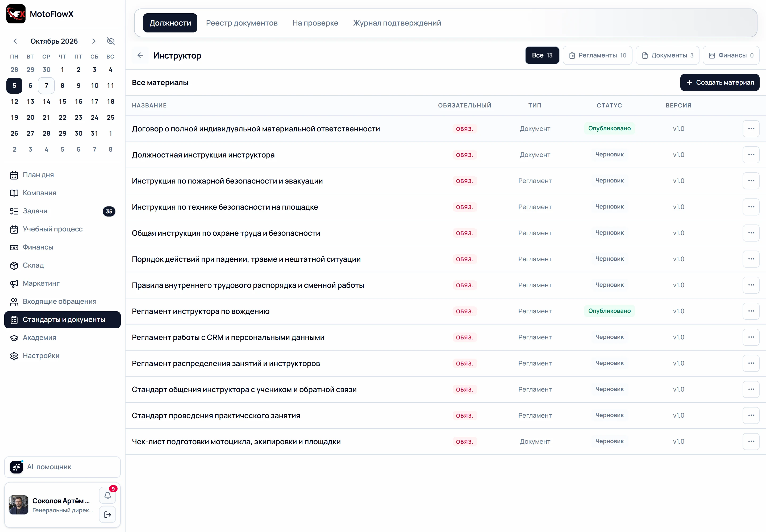Open the notifications bell with badge 9

point(108,495)
